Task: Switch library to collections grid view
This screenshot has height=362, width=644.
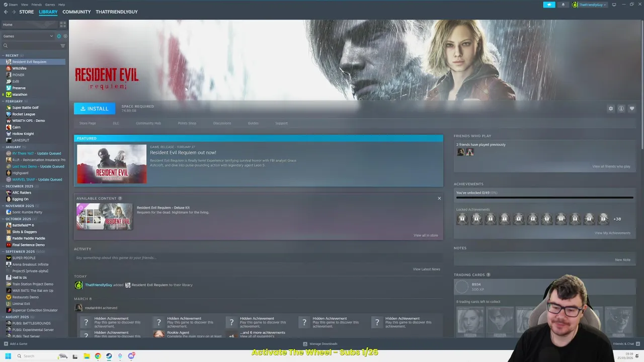Action: point(63,24)
